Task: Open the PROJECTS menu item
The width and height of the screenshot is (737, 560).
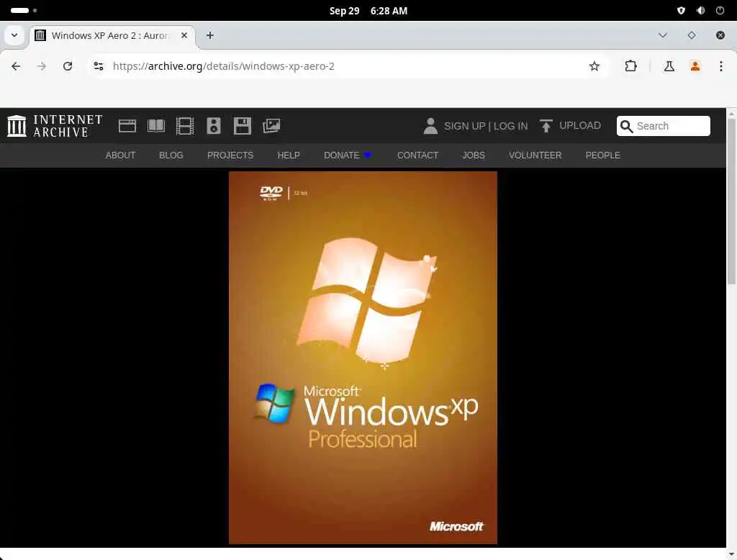Action: click(x=230, y=155)
